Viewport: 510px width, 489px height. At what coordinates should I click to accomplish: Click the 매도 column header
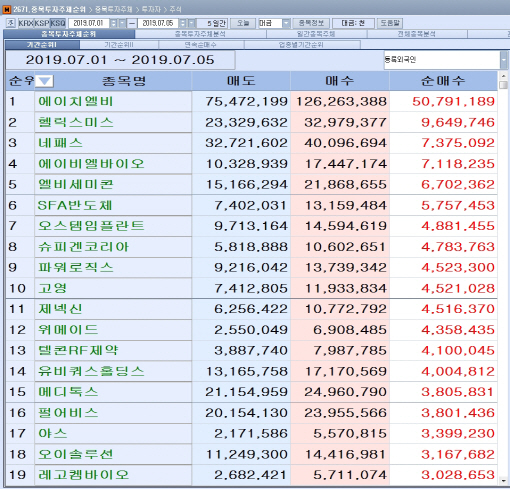[x=241, y=81]
